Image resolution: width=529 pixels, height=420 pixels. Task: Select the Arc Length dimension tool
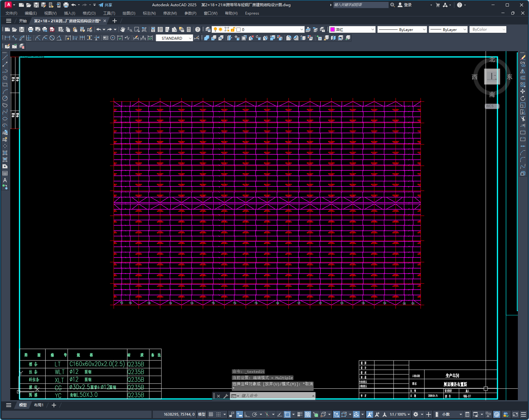(x=22, y=38)
